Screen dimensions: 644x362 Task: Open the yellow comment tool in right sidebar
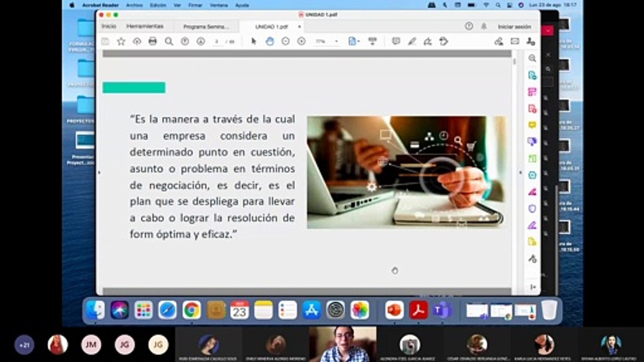(532, 125)
